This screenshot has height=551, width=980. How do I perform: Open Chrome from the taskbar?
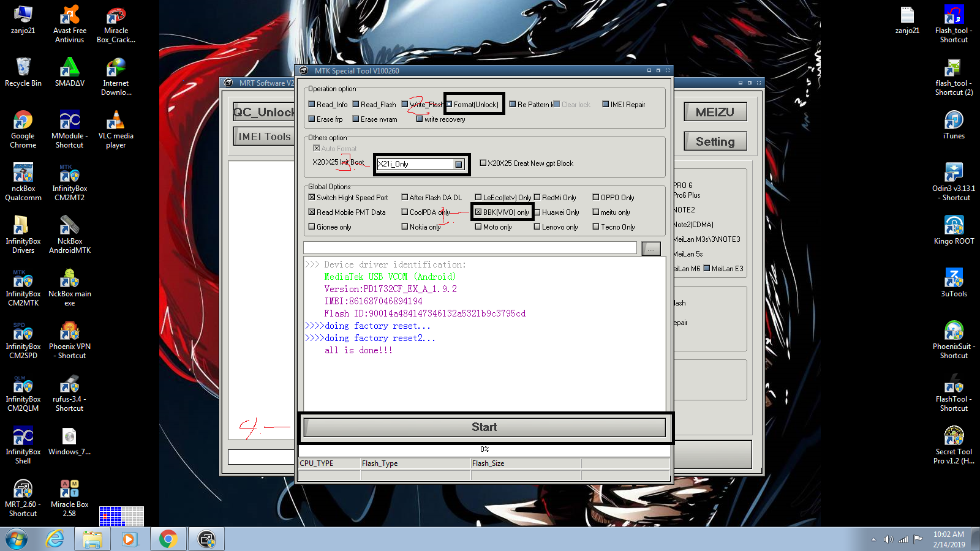168,539
